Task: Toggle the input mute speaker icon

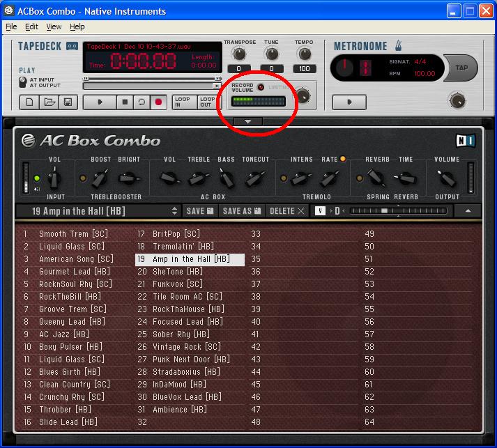Action: (37, 189)
